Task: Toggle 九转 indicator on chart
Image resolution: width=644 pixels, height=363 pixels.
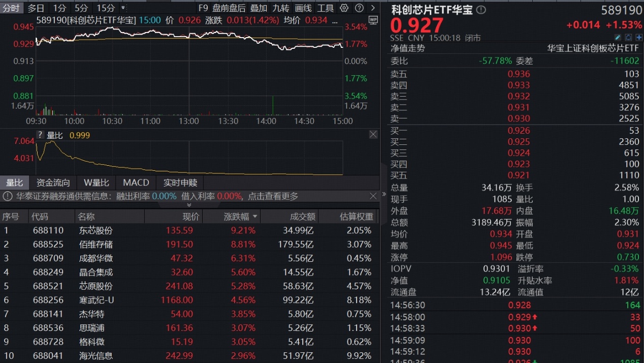Action: pyautogui.click(x=280, y=8)
